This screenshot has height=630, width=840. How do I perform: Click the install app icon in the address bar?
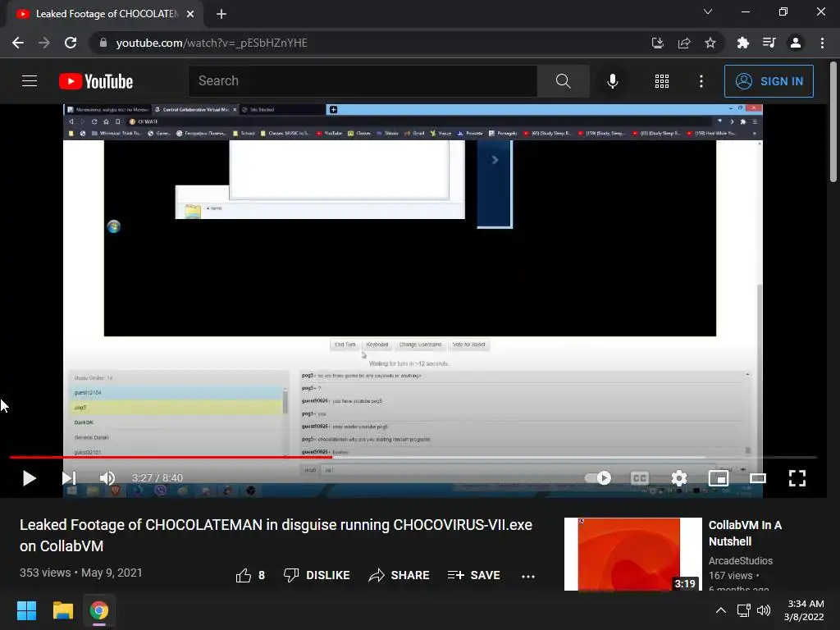pyautogui.click(x=657, y=43)
